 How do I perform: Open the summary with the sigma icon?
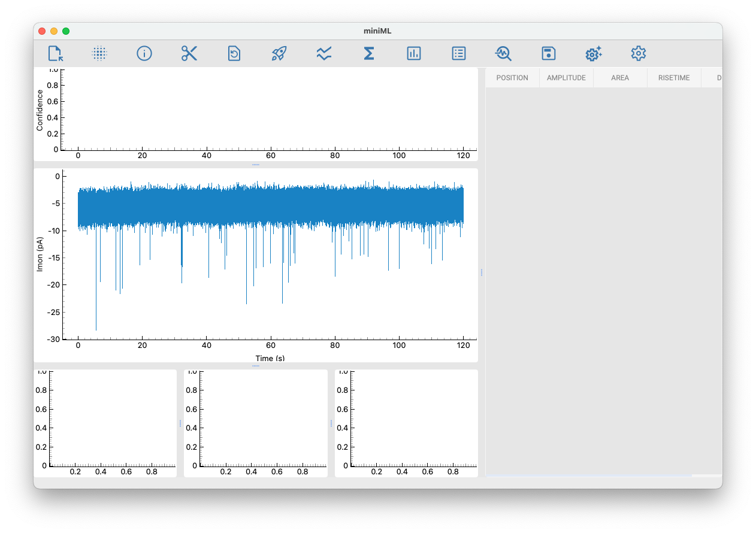(x=369, y=53)
